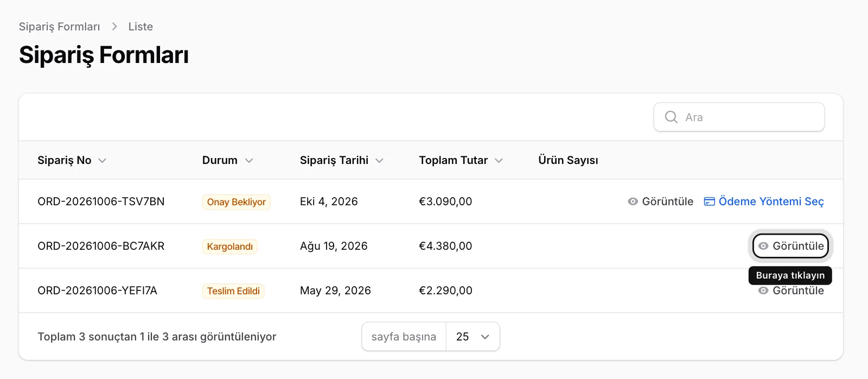Click the search magnifier icon
868x379 pixels.
tap(671, 117)
